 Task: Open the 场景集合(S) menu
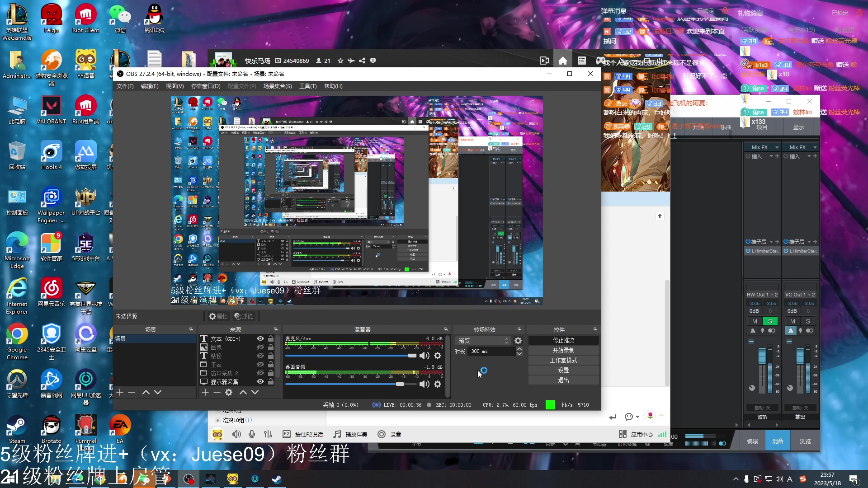[277, 86]
